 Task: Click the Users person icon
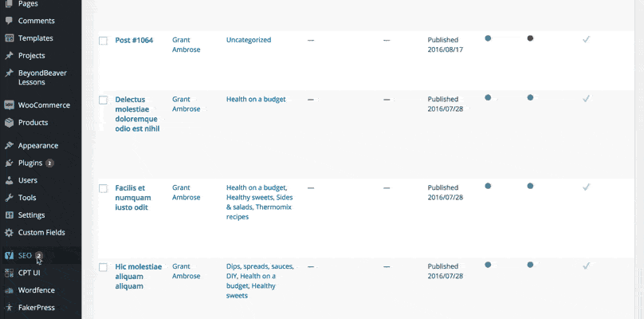pyautogui.click(x=9, y=180)
